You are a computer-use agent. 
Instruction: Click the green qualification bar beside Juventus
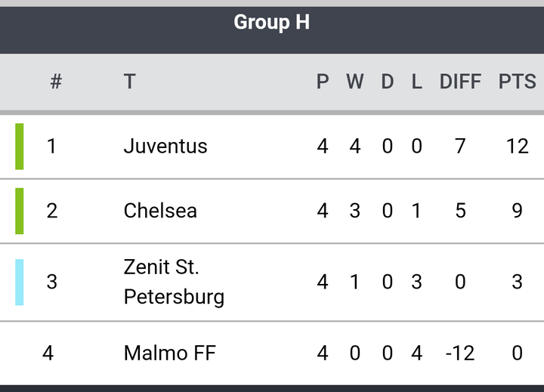pos(20,147)
